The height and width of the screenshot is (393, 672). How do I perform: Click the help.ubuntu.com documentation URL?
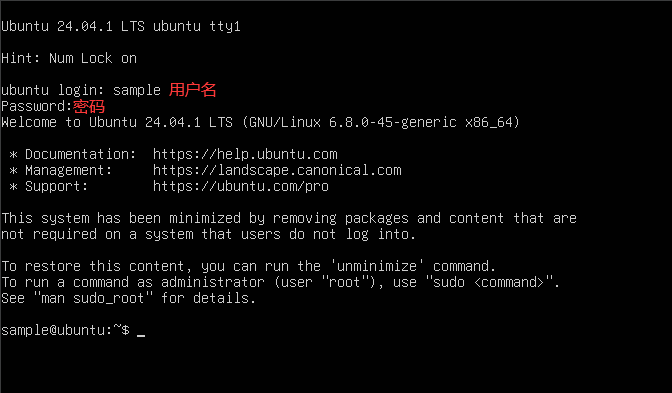coord(245,154)
